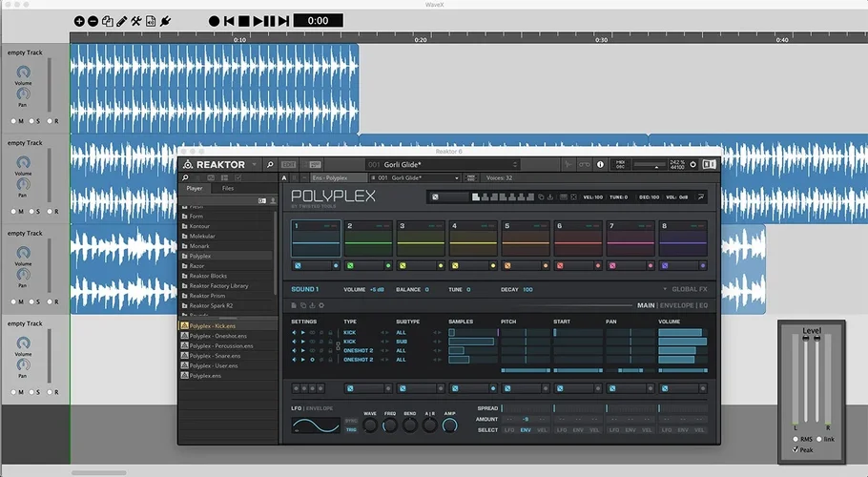Open the Gorli Glide* preset dropdown in Reaktor header

coord(443,164)
